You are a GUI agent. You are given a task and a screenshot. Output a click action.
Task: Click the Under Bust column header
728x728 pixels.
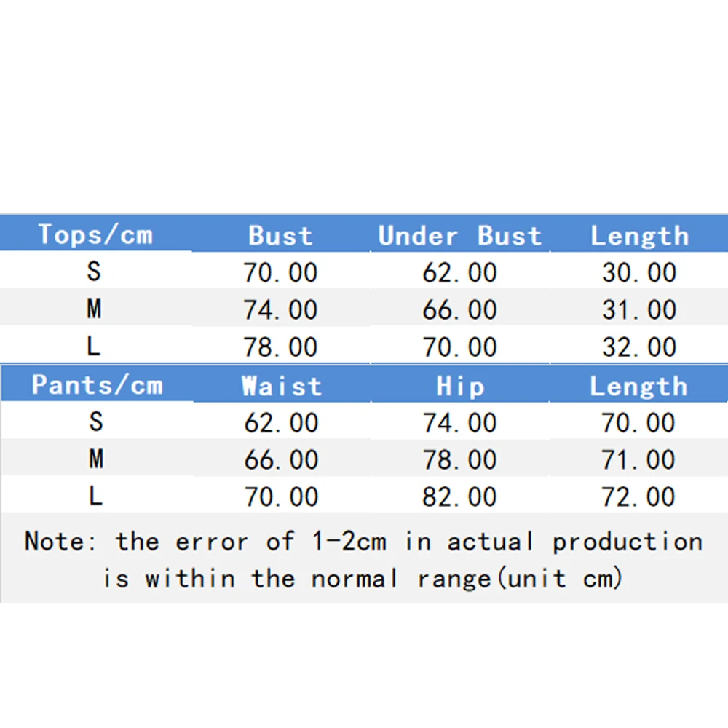coord(460,235)
